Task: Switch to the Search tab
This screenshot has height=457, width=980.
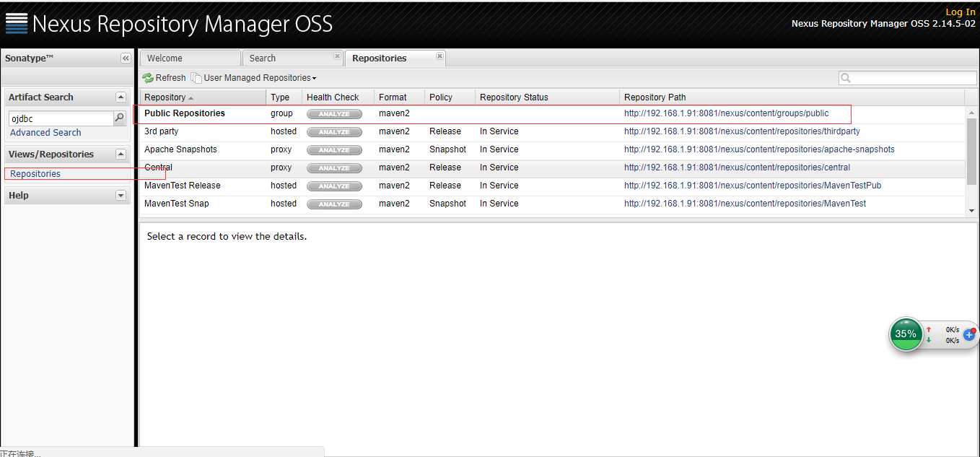Action: click(x=293, y=58)
